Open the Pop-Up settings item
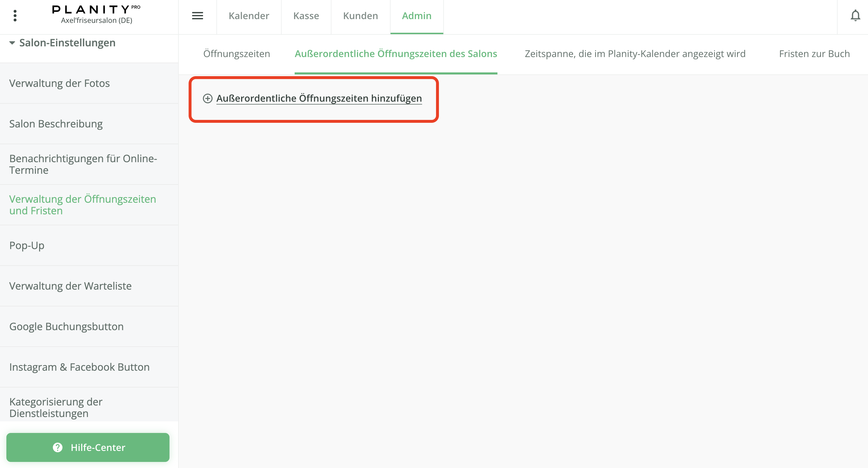The width and height of the screenshot is (868, 468). coord(27,245)
